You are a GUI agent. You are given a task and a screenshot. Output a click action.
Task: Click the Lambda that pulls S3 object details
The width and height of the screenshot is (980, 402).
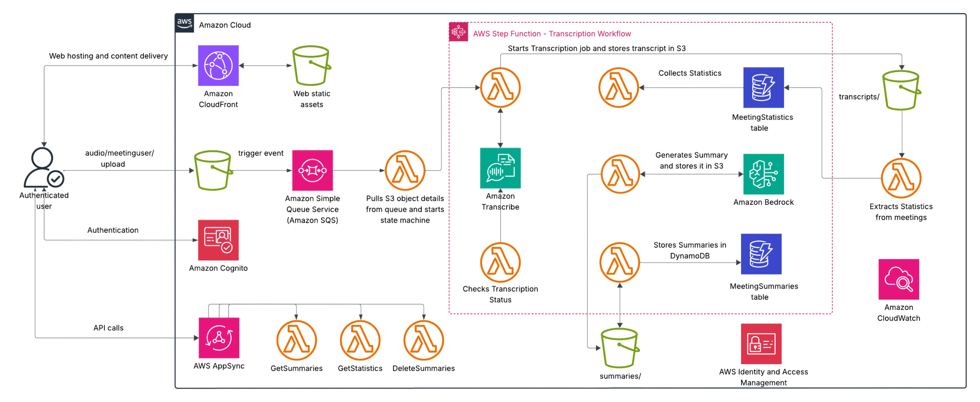[405, 170]
